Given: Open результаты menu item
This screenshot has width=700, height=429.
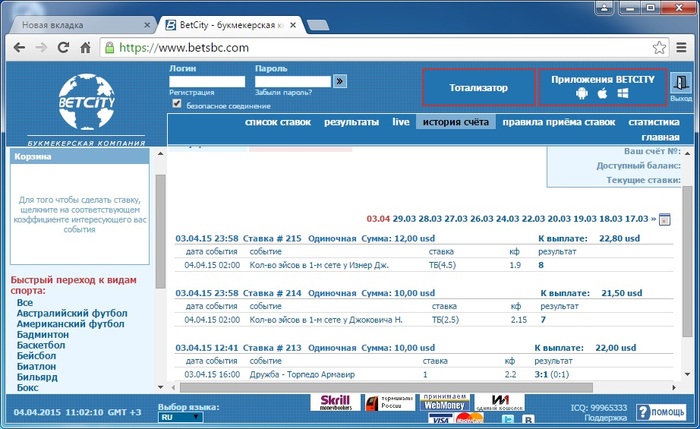Looking at the screenshot, I should [351, 122].
